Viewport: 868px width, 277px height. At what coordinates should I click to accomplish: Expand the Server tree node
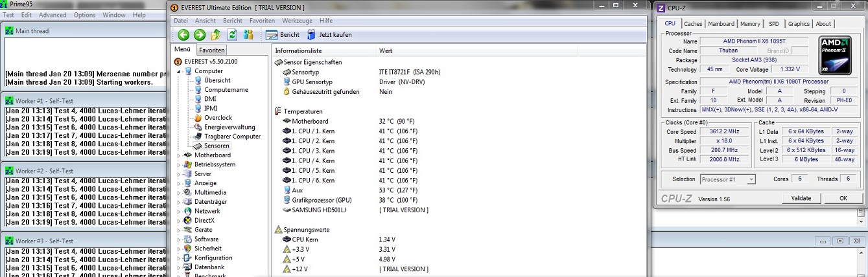(179, 174)
